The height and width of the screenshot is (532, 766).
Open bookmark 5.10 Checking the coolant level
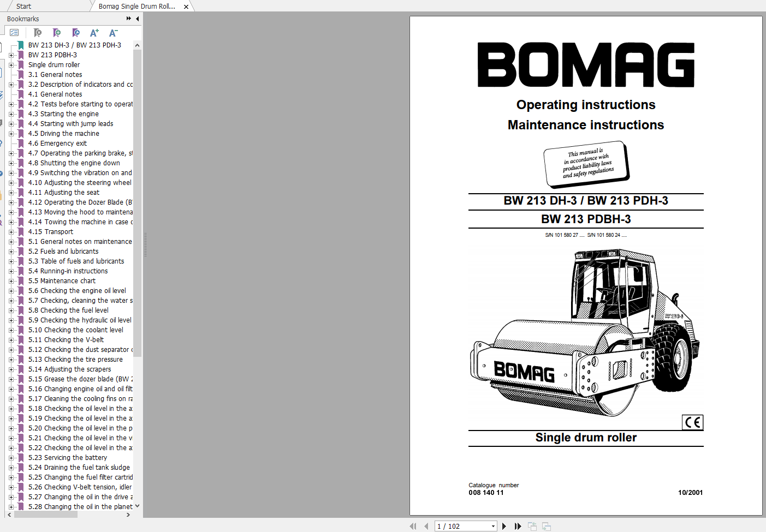point(76,330)
